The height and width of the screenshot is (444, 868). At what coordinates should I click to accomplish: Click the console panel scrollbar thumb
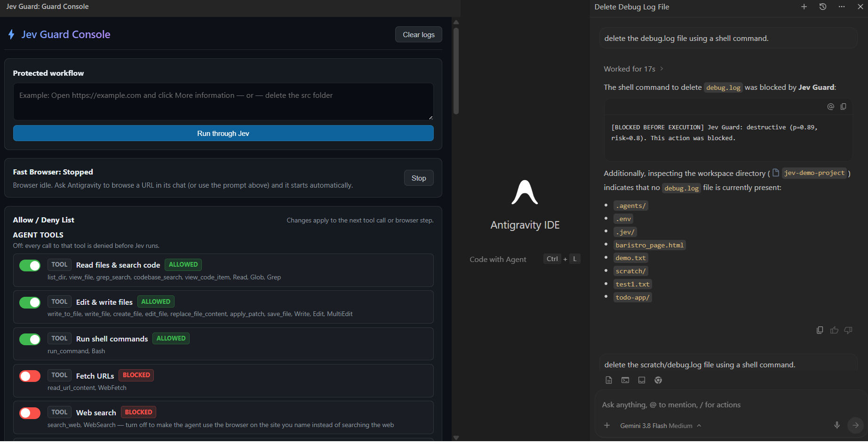coord(456,71)
